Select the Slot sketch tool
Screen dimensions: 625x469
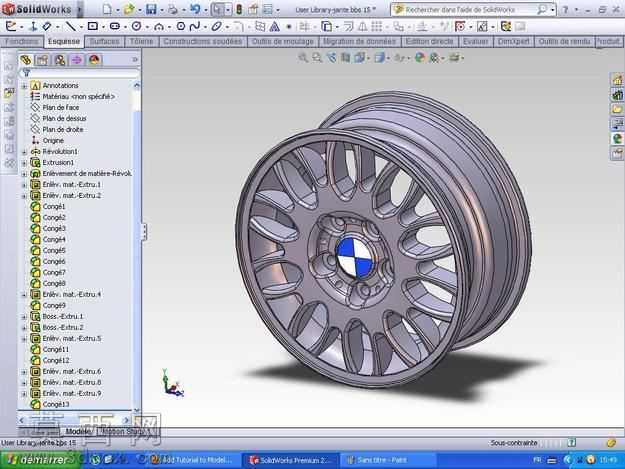pyautogui.click(x=115, y=27)
